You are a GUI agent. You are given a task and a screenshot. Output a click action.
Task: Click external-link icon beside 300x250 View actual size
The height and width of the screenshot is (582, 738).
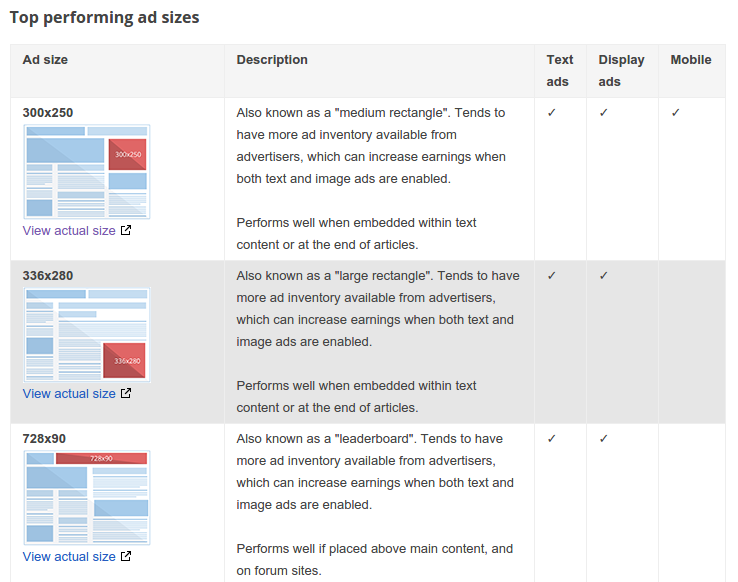pyautogui.click(x=126, y=231)
